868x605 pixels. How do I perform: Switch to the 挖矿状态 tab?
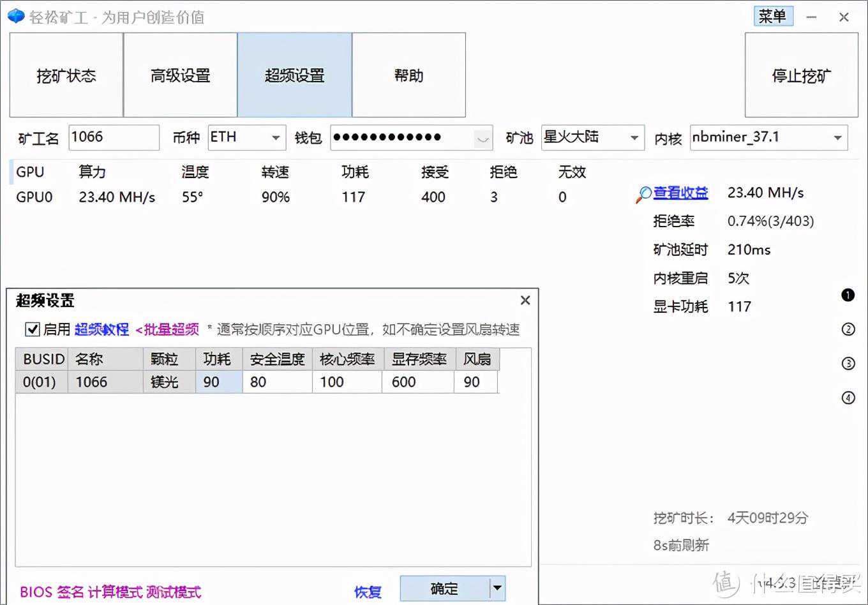pyautogui.click(x=66, y=75)
